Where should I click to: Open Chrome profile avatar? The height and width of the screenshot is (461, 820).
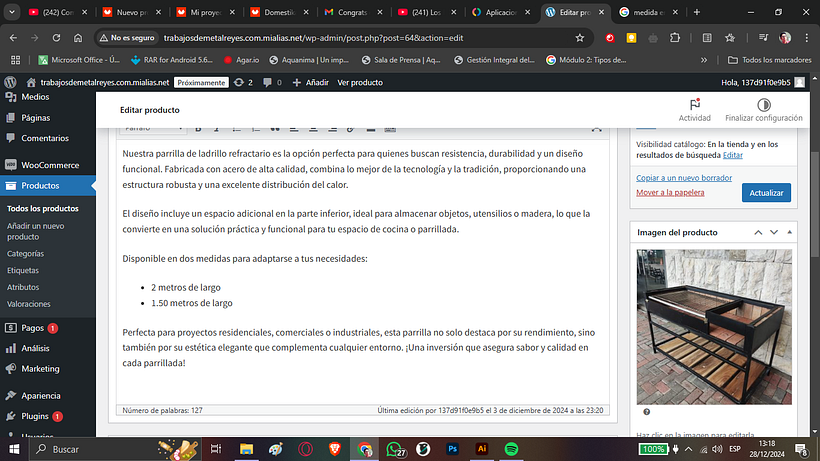coord(784,38)
